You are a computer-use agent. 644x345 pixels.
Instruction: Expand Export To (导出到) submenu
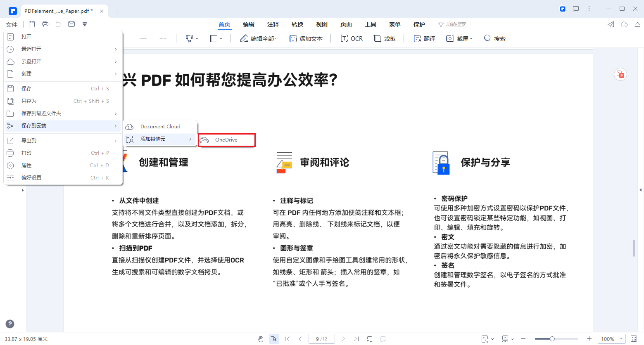coord(63,141)
